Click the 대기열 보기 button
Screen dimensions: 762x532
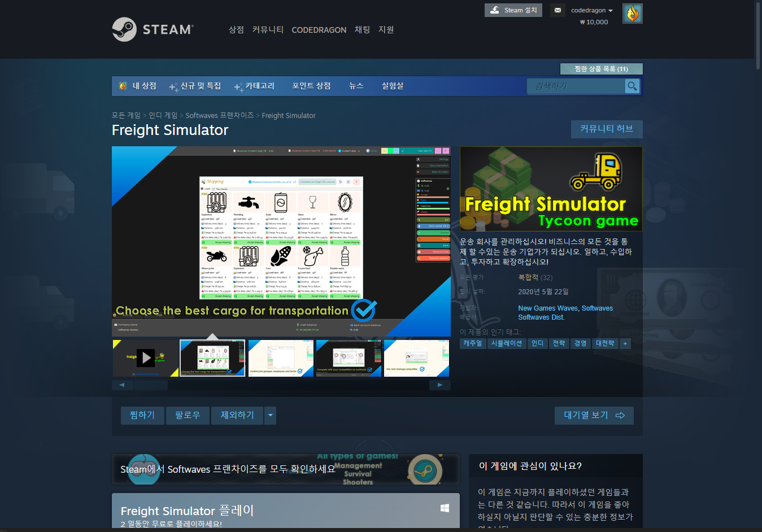tap(594, 415)
